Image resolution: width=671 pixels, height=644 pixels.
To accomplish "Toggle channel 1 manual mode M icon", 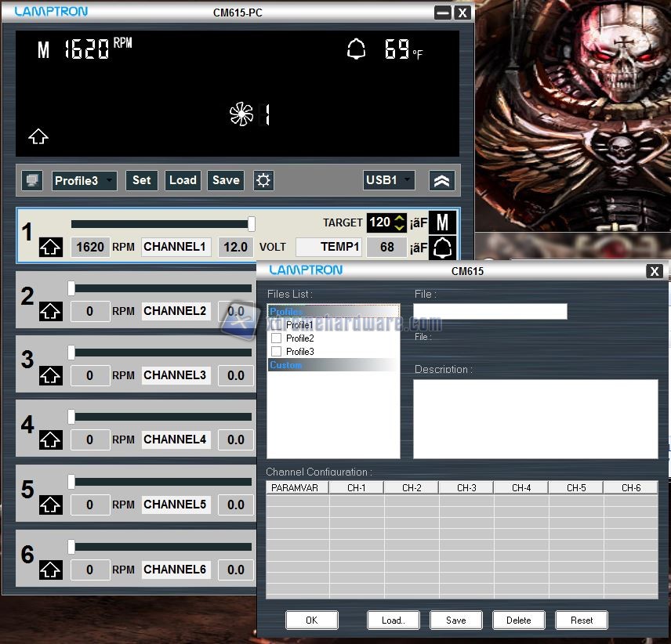I will (443, 223).
